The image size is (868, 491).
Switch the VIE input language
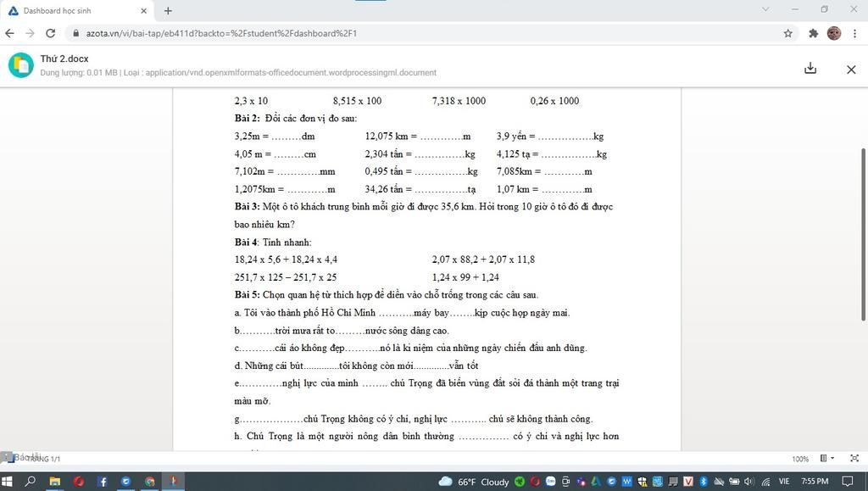coord(784,482)
